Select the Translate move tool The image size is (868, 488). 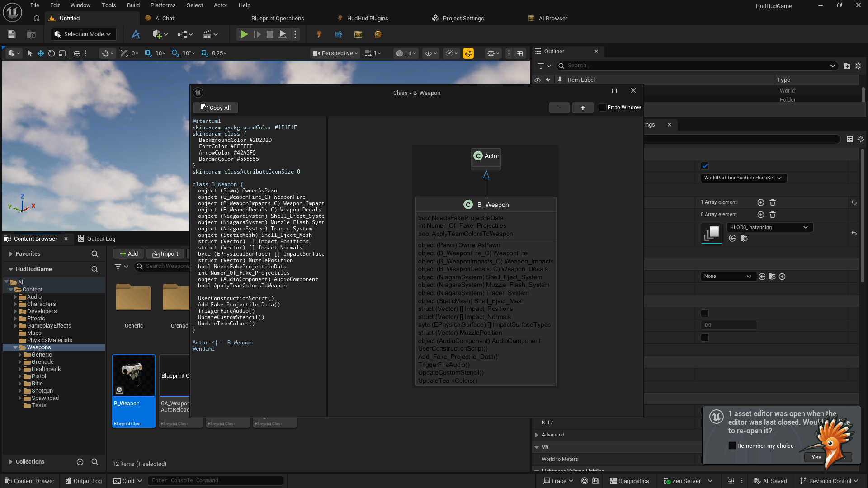click(x=41, y=53)
